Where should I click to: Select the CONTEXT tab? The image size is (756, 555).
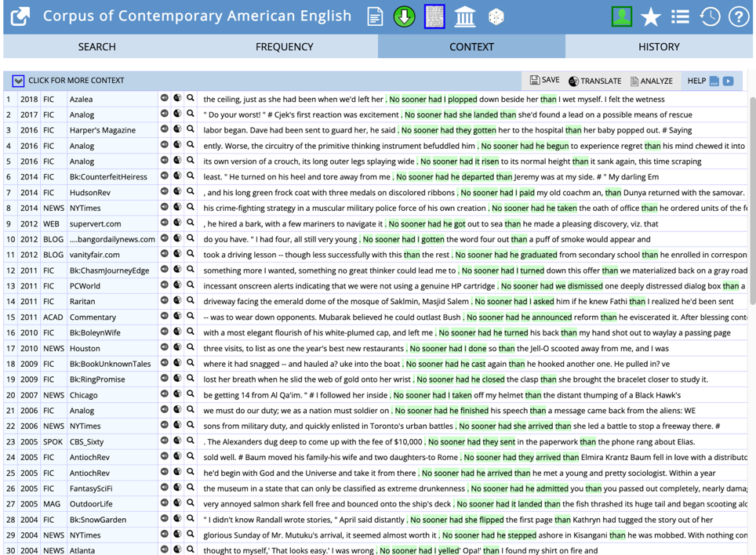471,47
